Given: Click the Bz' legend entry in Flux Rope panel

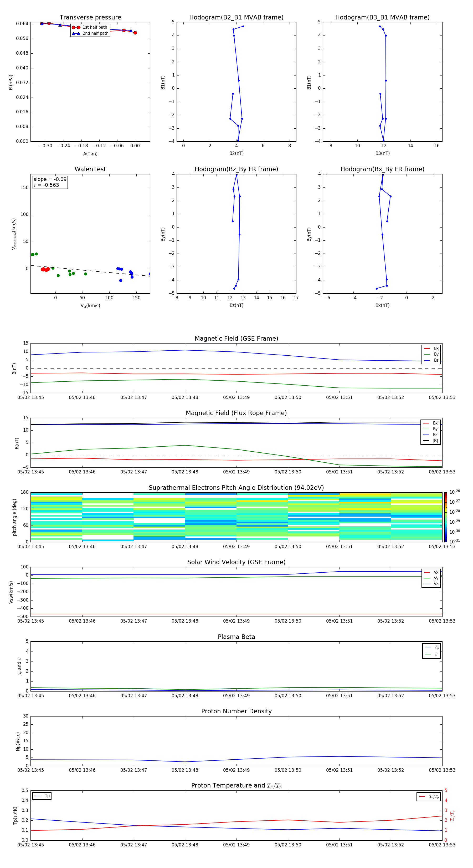Looking at the screenshot, I should click(x=431, y=435).
